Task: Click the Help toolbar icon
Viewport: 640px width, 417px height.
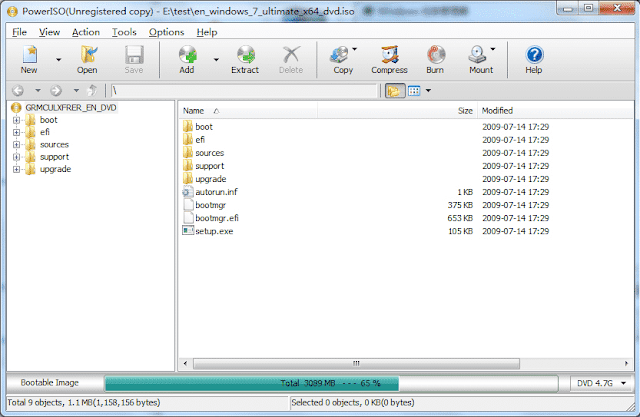Action: coord(534,55)
